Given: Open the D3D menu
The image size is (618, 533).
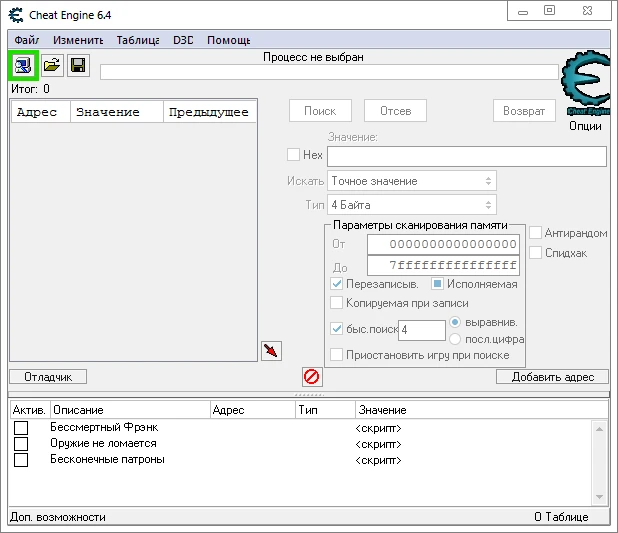Looking at the screenshot, I should click(183, 40).
